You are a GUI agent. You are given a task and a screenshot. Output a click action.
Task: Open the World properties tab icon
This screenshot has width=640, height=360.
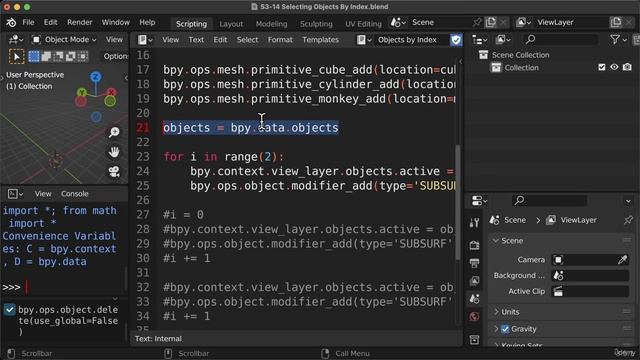474,317
